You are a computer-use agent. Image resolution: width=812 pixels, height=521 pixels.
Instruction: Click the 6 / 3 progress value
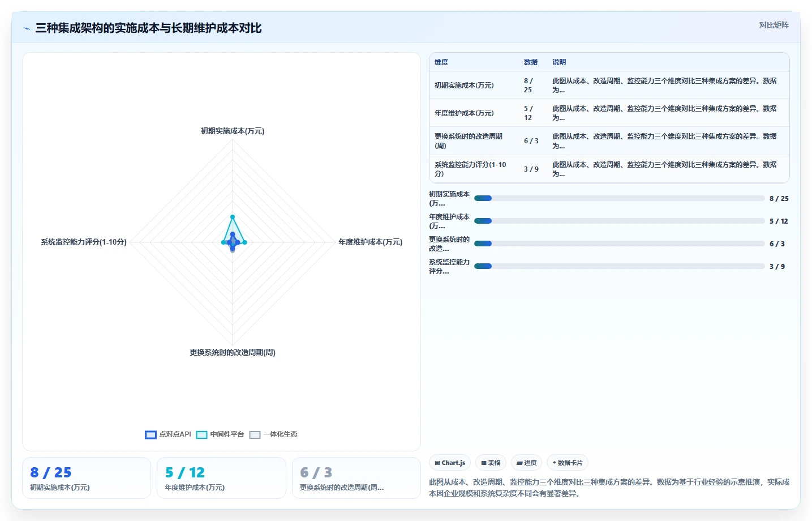tap(777, 244)
